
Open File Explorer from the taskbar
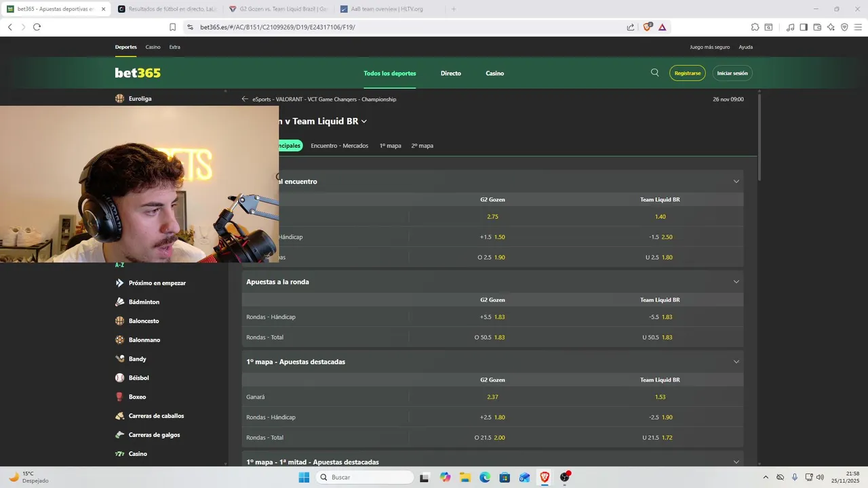(x=465, y=477)
